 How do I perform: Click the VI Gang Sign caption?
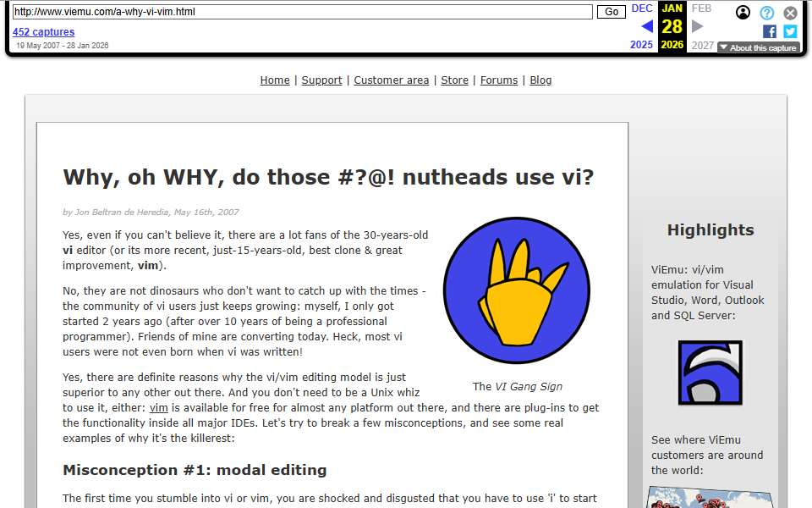tap(517, 387)
